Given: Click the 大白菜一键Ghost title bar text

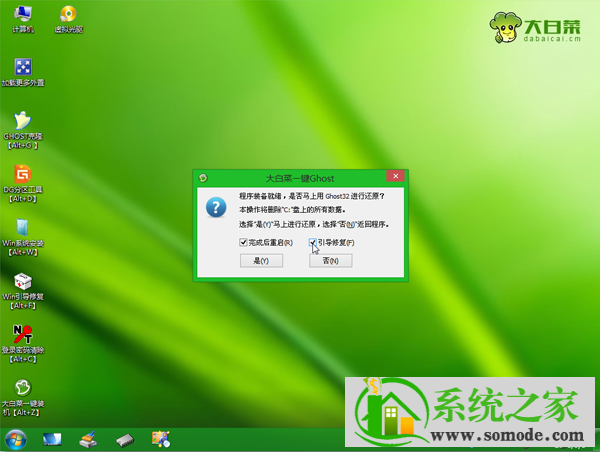Looking at the screenshot, I should tap(300, 178).
